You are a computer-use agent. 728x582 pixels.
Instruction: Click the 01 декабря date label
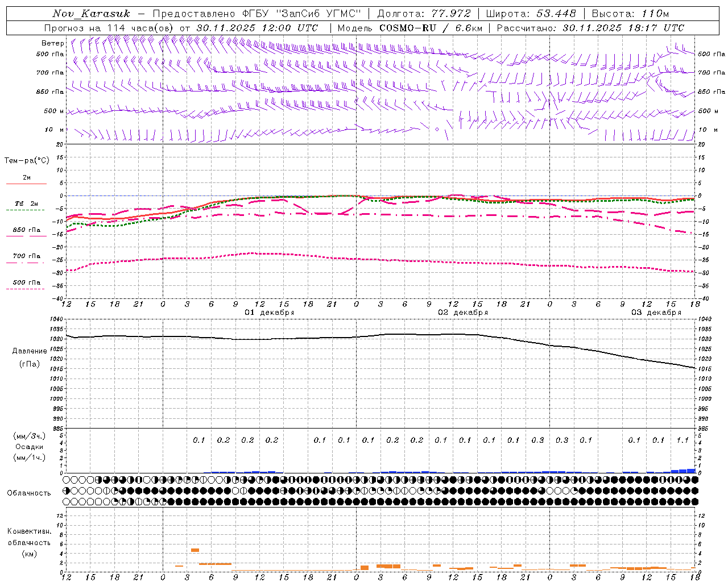tap(270, 312)
